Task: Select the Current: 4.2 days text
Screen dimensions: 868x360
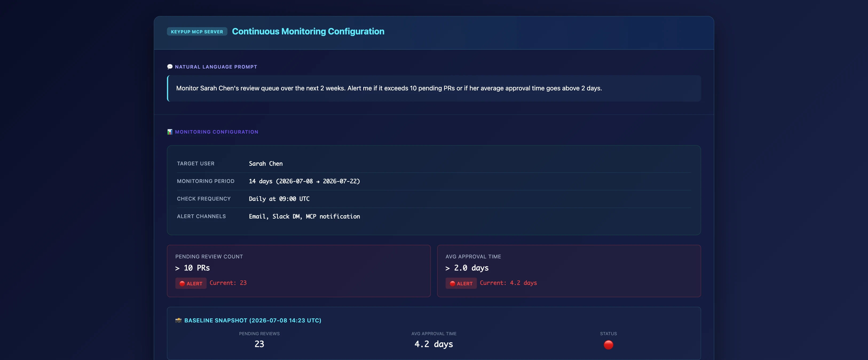Action: pyautogui.click(x=508, y=283)
